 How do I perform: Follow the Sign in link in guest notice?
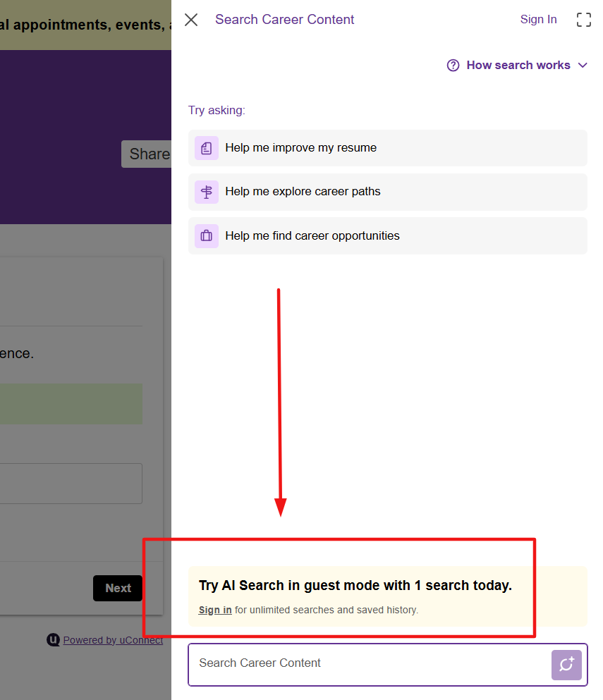(x=215, y=610)
